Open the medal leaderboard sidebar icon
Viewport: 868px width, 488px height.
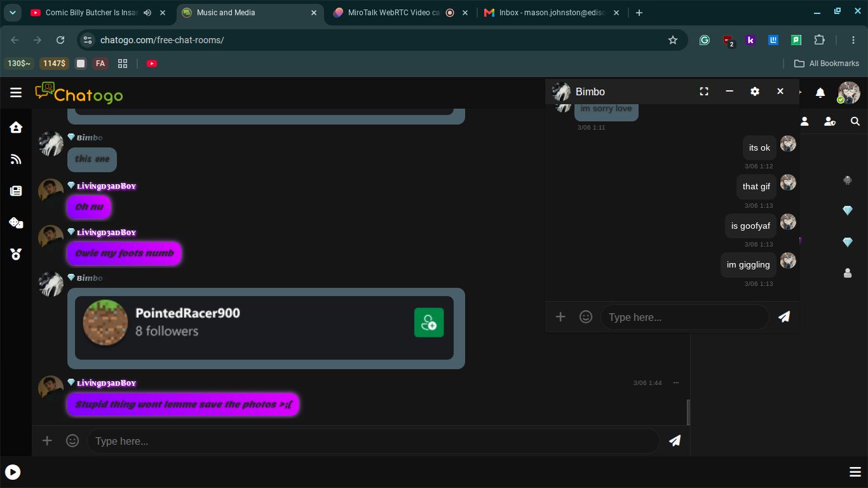coord(16,254)
